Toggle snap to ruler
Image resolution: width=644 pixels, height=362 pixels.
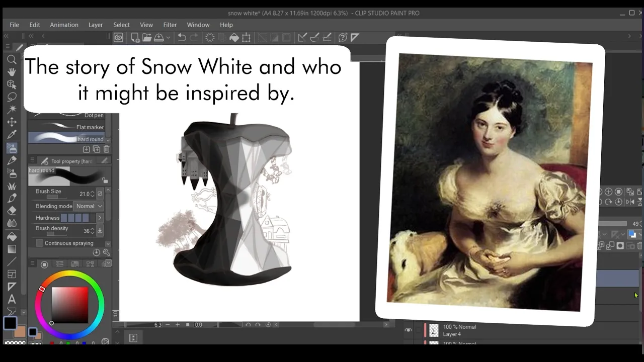click(302, 37)
